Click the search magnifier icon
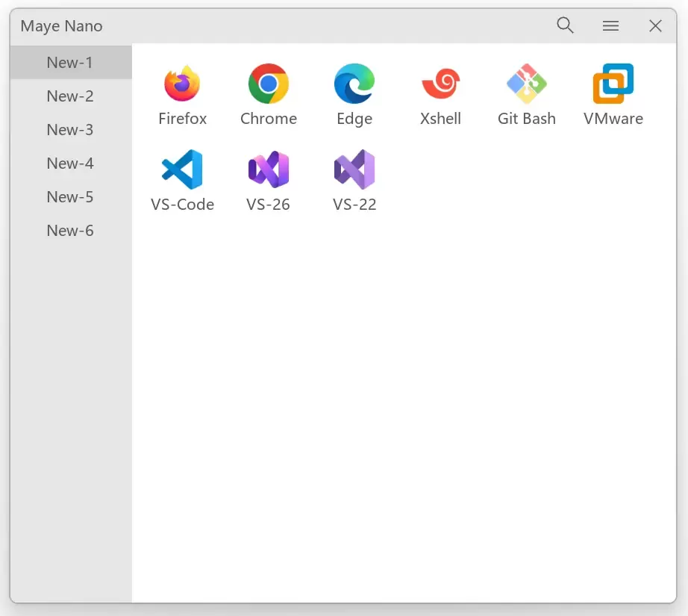Viewport: 688px width, 616px height. pos(565,25)
